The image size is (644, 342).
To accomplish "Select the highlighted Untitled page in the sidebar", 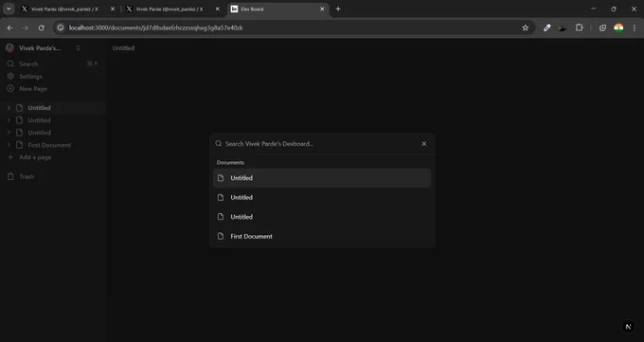I will [x=53, y=108].
